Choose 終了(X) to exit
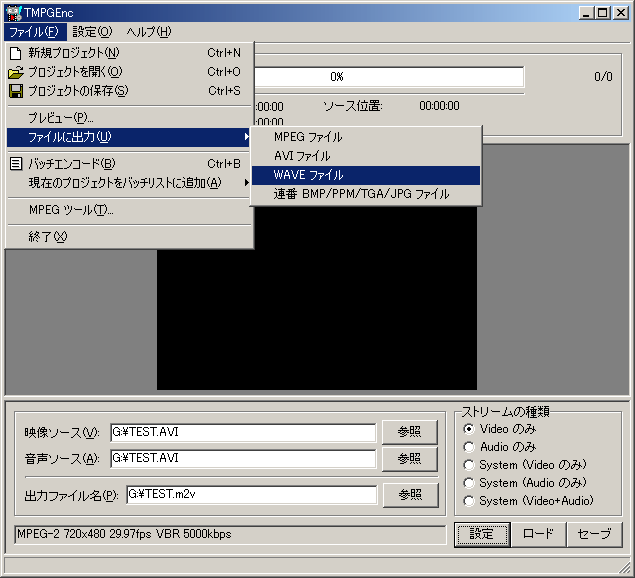This screenshot has height=578, width=635. tap(130, 237)
